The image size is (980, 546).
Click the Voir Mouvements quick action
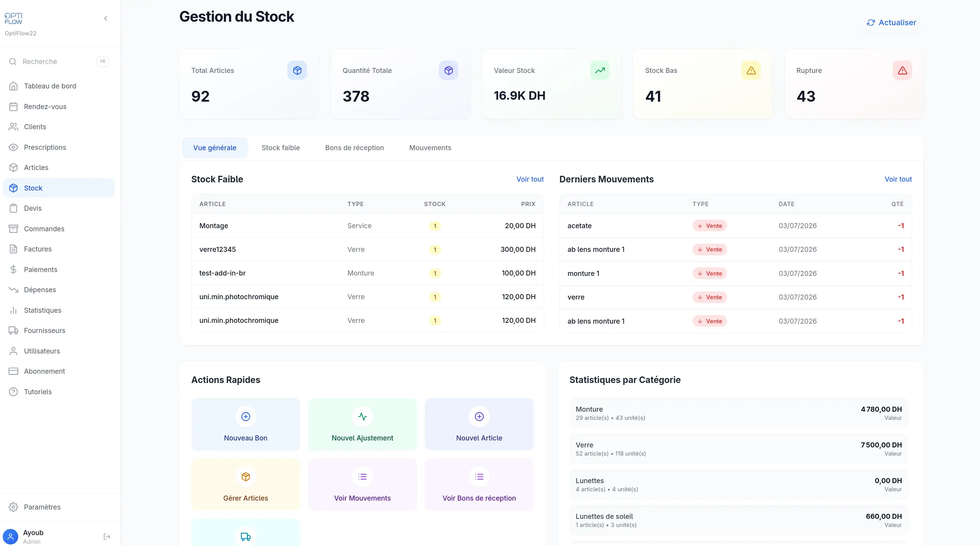tap(362, 484)
